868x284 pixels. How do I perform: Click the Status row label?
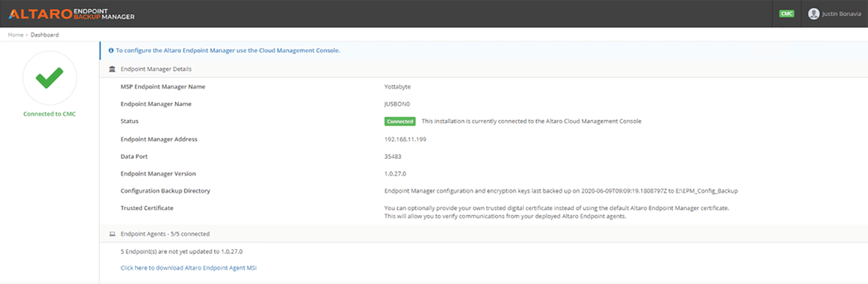pyautogui.click(x=129, y=121)
